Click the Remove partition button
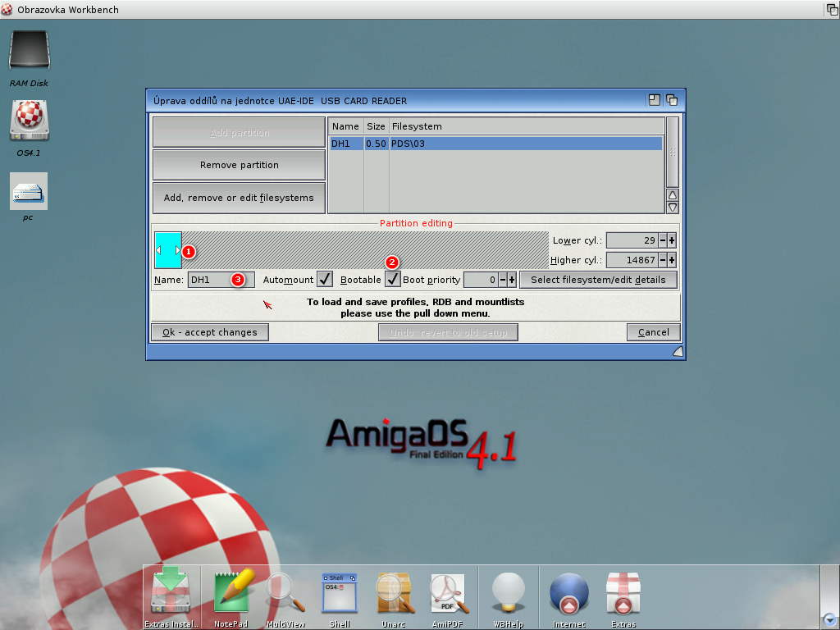 [239, 165]
